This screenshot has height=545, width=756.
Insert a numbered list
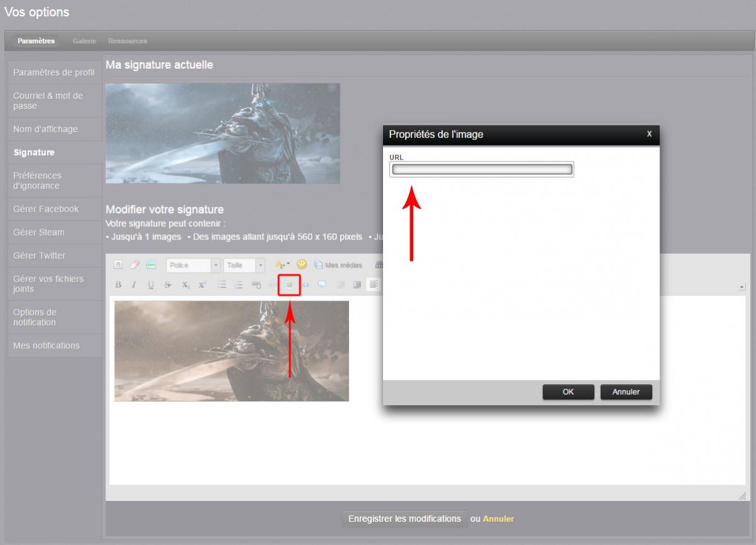(x=238, y=285)
